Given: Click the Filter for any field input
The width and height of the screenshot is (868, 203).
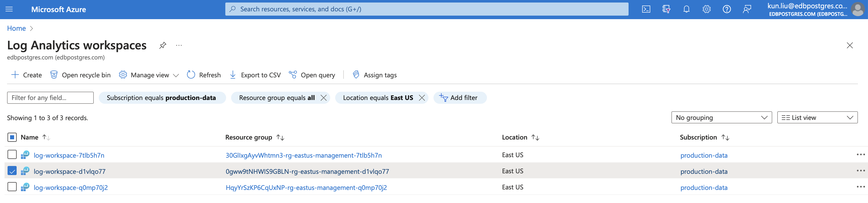Looking at the screenshot, I should (x=50, y=98).
